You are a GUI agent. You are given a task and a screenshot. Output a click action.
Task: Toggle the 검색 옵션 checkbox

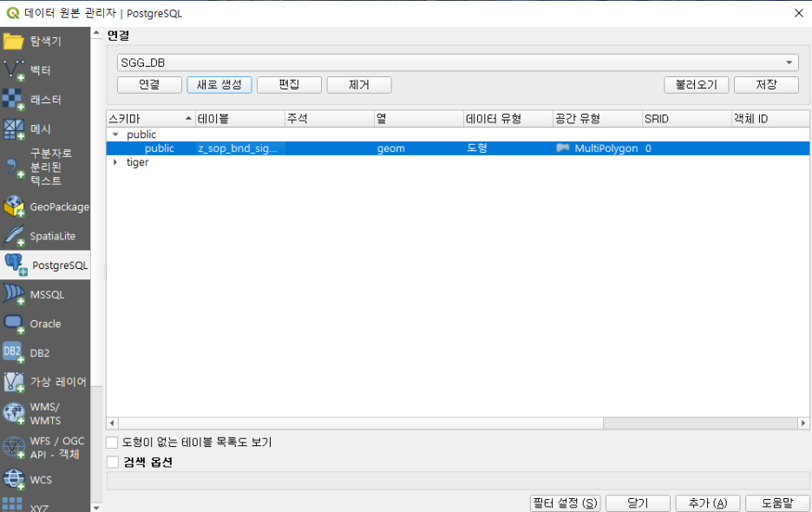pos(112,462)
